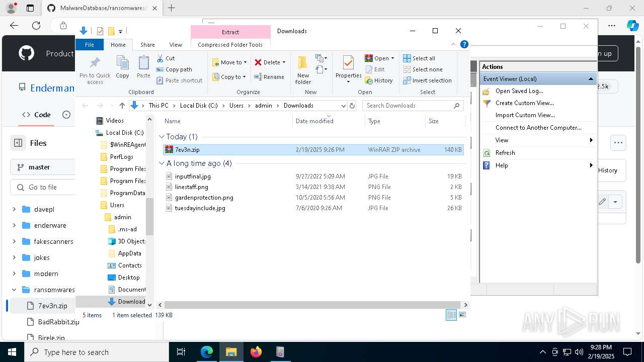This screenshot has height=362, width=644.
Task: Select the 7ev3n.zip file
Action: pyautogui.click(x=313, y=150)
